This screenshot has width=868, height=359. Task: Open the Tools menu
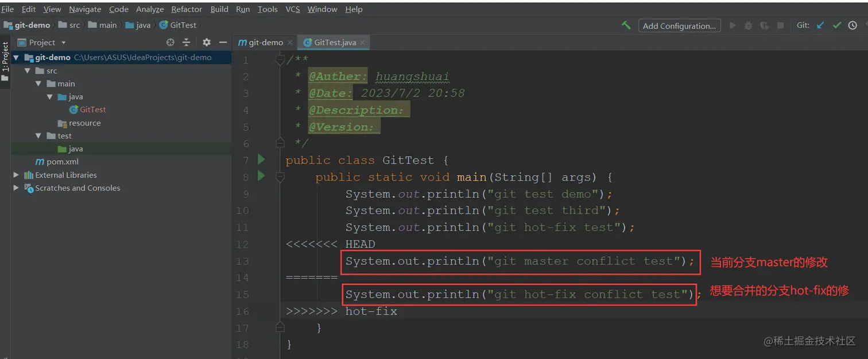[x=268, y=9]
